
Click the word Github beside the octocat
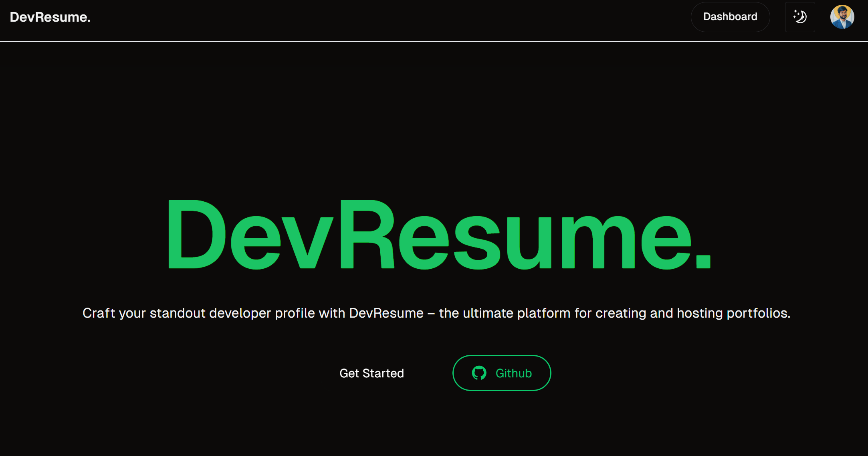[x=513, y=373]
